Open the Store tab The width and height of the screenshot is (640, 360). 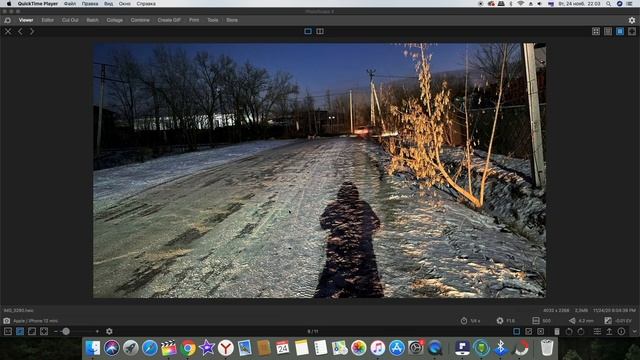tap(232, 20)
